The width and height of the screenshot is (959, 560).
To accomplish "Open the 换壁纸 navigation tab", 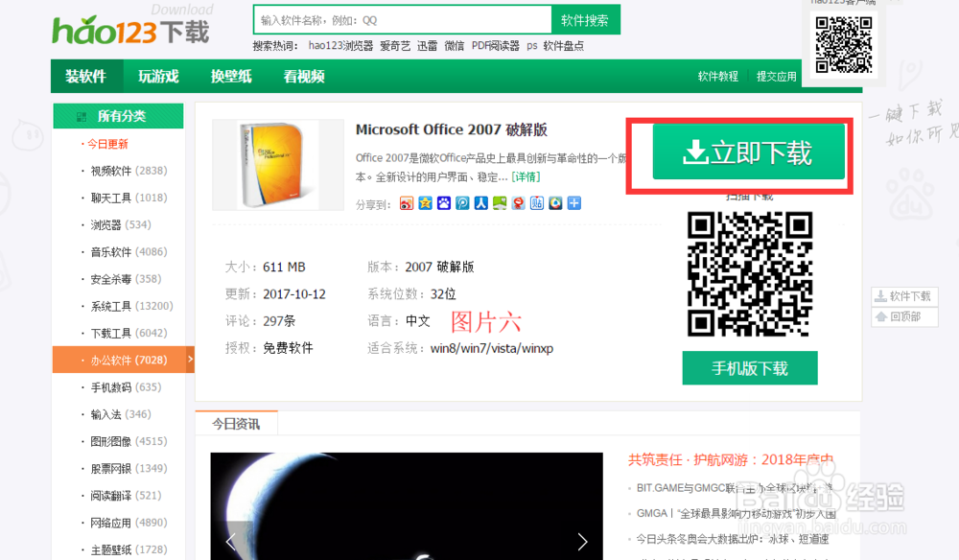I will pyautogui.click(x=231, y=77).
